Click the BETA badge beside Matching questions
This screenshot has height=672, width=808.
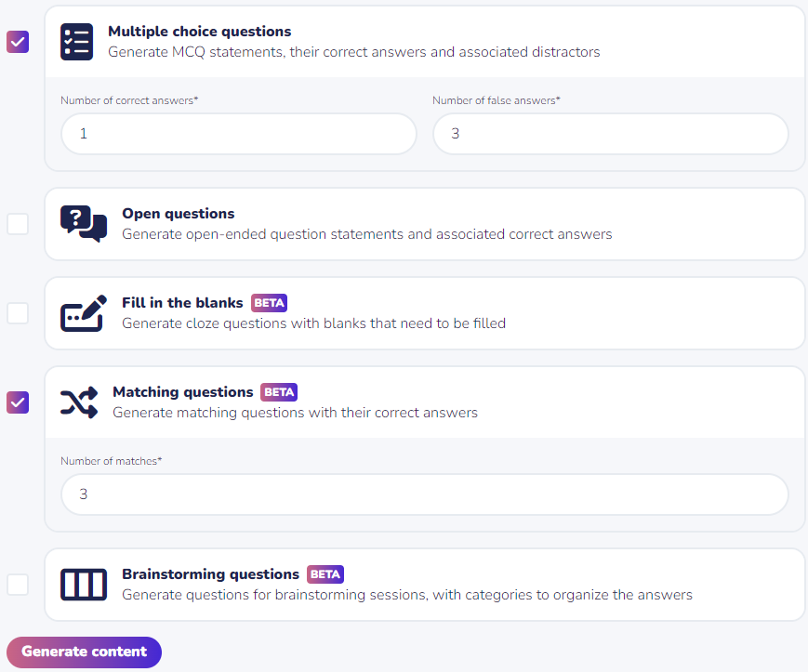(279, 392)
